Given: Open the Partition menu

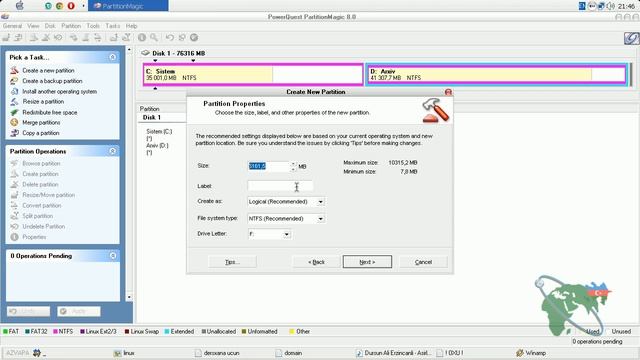Looking at the screenshot, I should 71,26.
